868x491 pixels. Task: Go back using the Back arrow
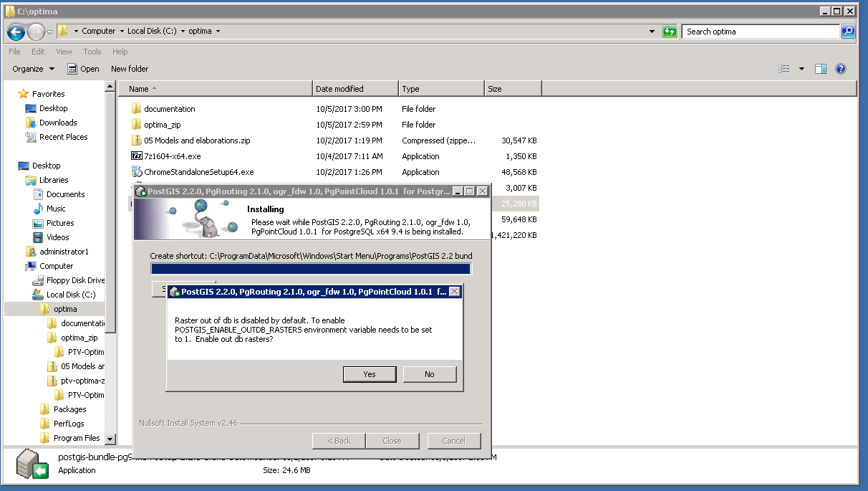pos(16,32)
